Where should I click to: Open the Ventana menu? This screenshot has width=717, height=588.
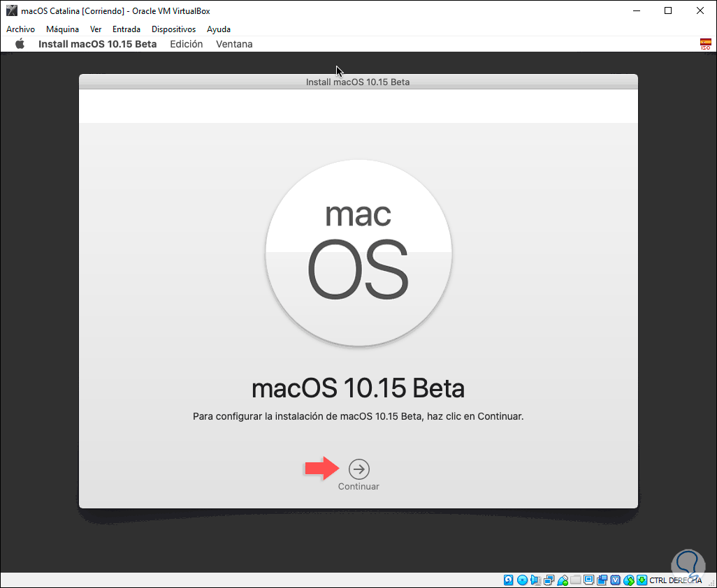tap(234, 44)
